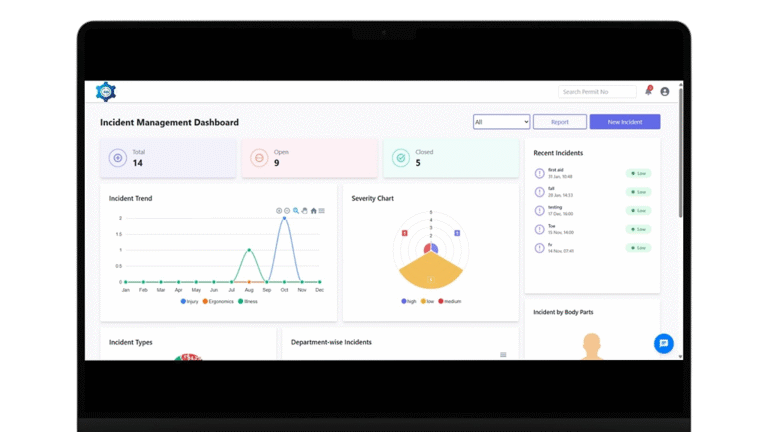
Task: Select the magnifier zoom tool on trend chart
Action: click(x=296, y=211)
